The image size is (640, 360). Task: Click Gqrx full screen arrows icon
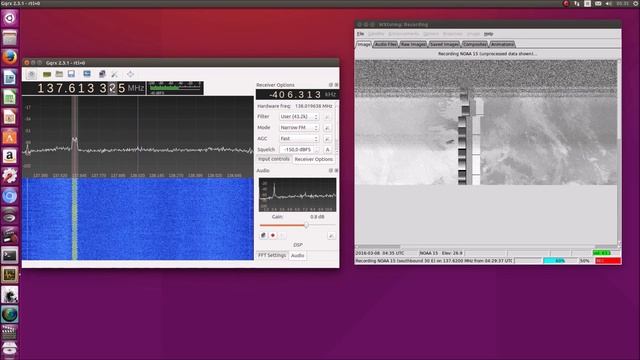(x=130, y=74)
